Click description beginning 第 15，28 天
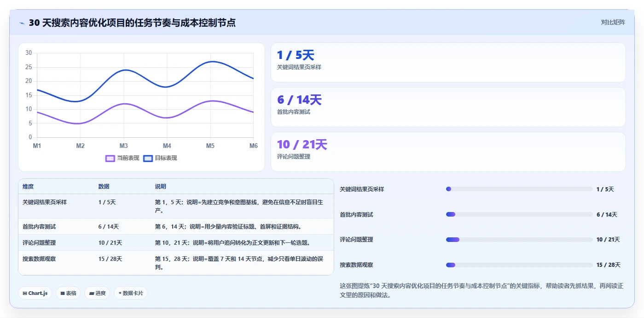644x318 pixels. click(x=239, y=263)
